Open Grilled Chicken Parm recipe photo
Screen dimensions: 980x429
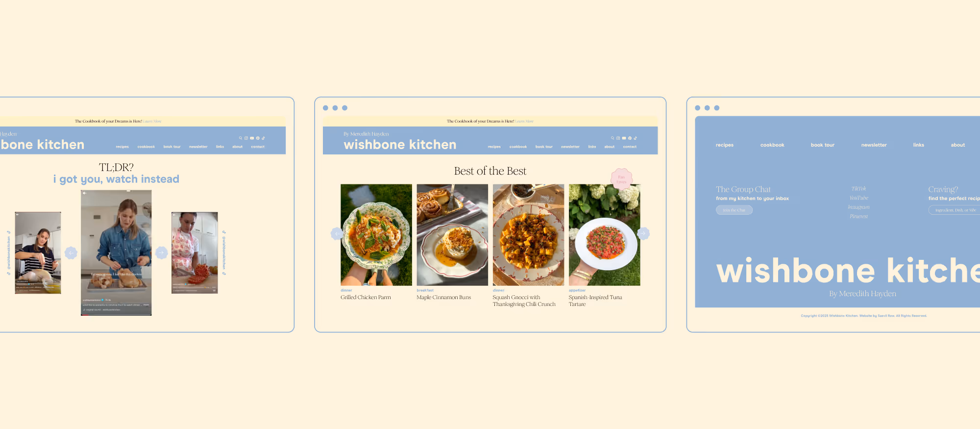[376, 235]
